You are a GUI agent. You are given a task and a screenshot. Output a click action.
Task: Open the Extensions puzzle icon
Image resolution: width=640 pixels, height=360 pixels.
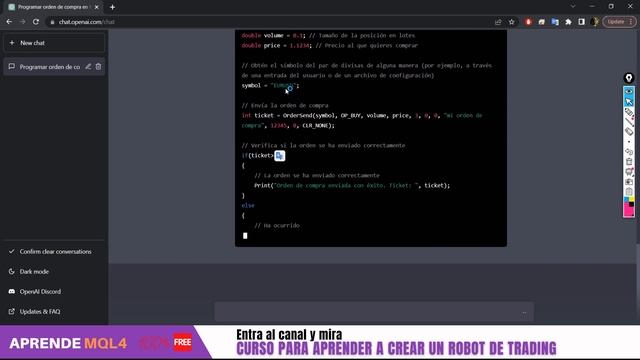(x=568, y=22)
